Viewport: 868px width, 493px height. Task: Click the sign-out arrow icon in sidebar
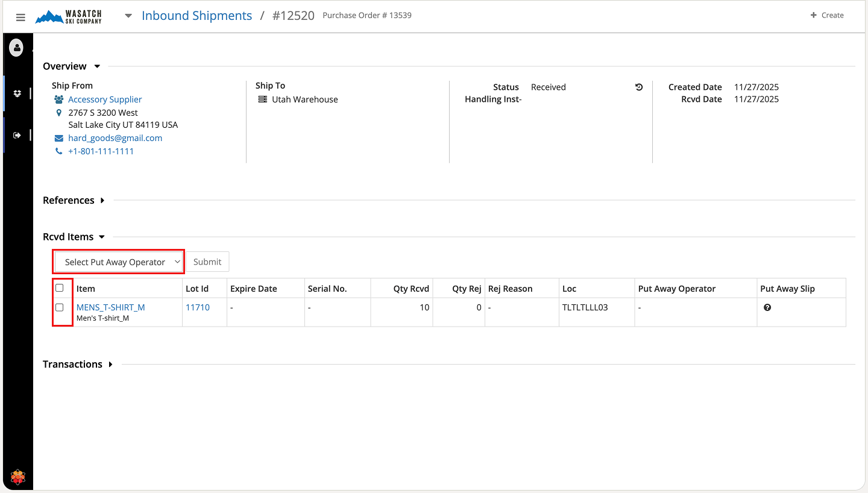(x=17, y=135)
